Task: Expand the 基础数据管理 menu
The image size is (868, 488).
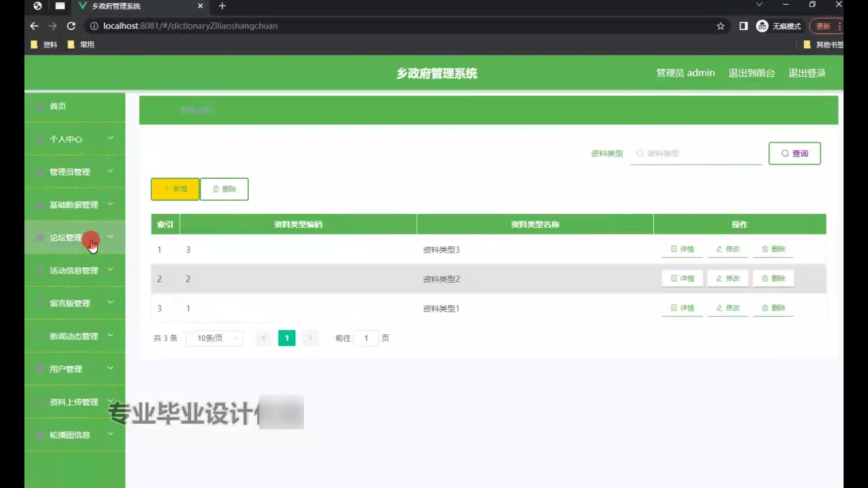Action: click(x=75, y=205)
